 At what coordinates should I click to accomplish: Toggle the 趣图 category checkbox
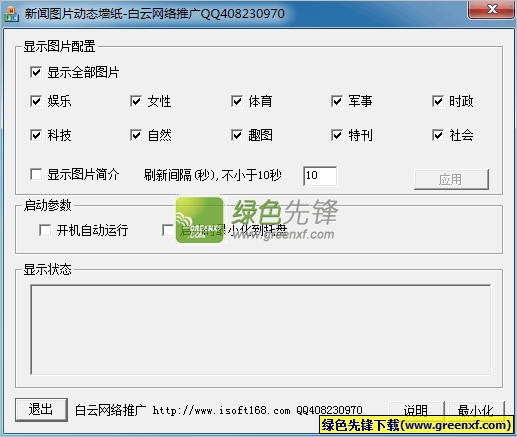(x=236, y=135)
